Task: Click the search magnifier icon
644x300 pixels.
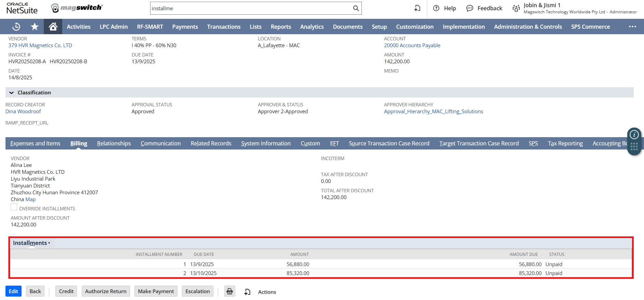Action: (x=356, y=8)
